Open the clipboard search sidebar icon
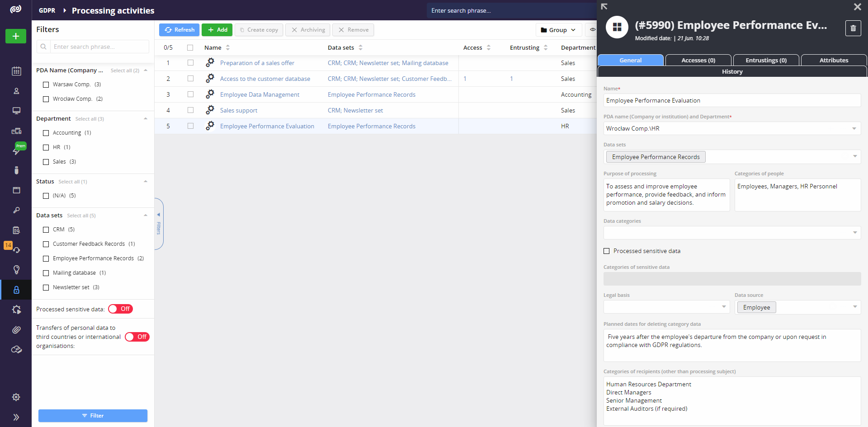This screenshot has height=427, width=868. point(16,230)
